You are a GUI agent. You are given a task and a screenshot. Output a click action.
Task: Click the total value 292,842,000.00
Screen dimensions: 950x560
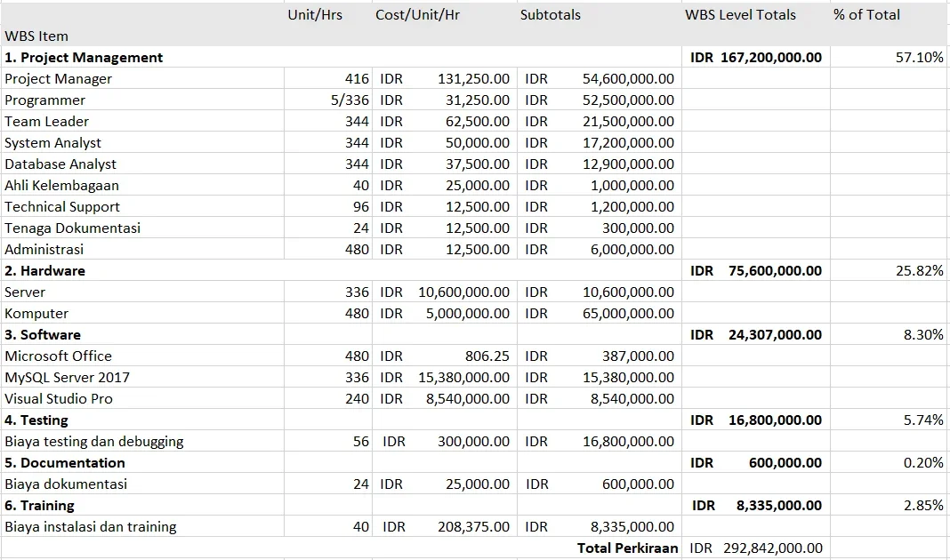pos(772,548)
